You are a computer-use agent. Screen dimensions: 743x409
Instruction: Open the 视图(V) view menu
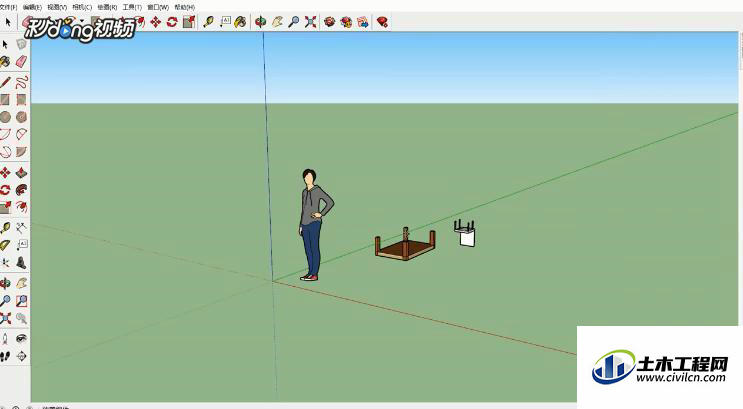point(57,7)
